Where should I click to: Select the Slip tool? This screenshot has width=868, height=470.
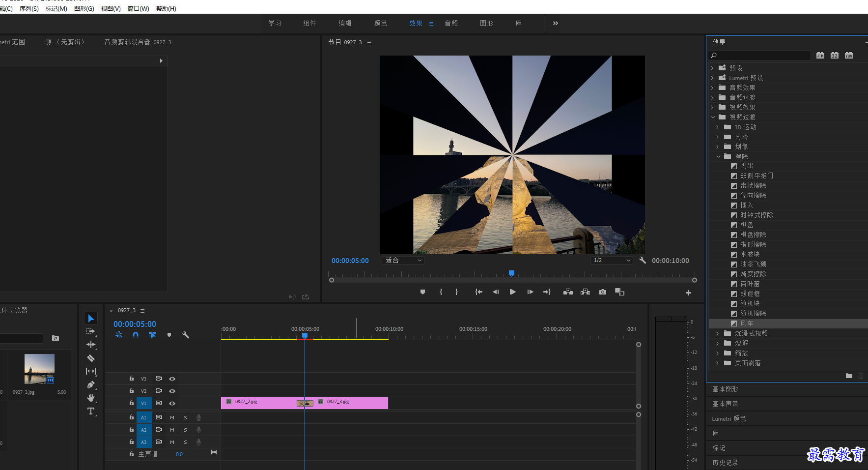coord(91,371)
